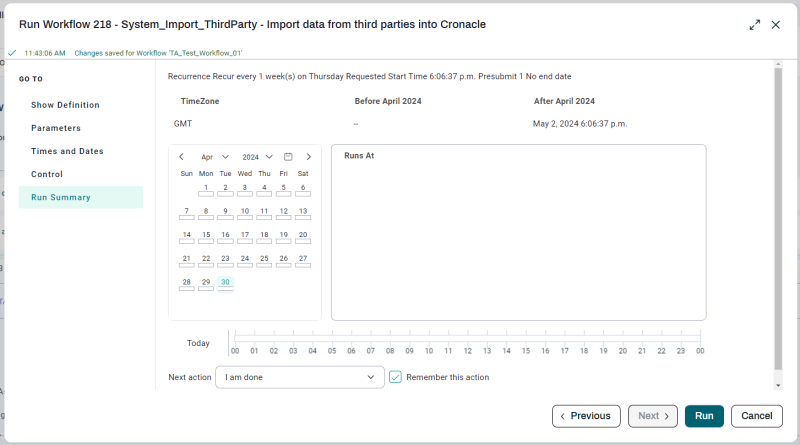
Task: Click the calendar today icon
Action: [288, 157]
